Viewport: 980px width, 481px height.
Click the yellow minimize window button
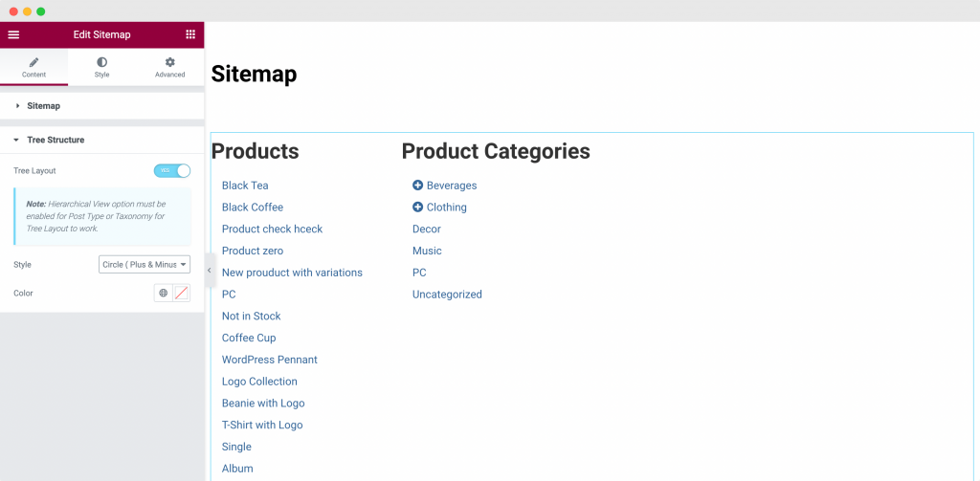point(27,11)
